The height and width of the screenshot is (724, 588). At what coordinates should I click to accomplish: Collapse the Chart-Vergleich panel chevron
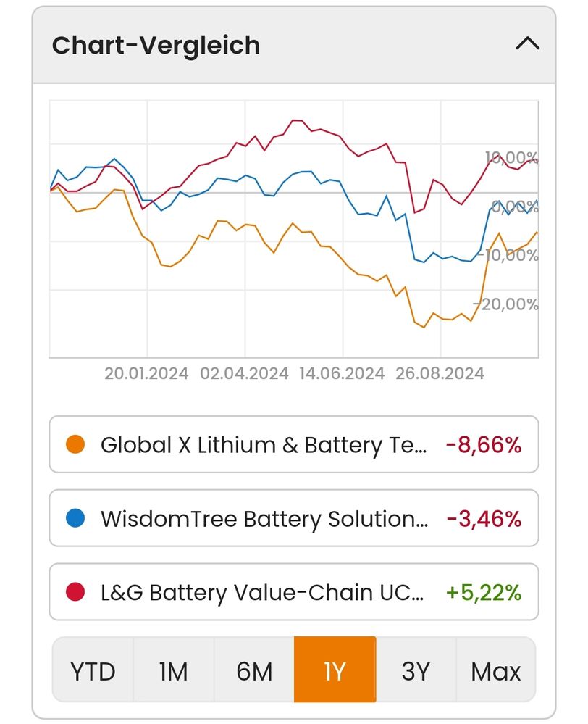click(x=527, y=44)
